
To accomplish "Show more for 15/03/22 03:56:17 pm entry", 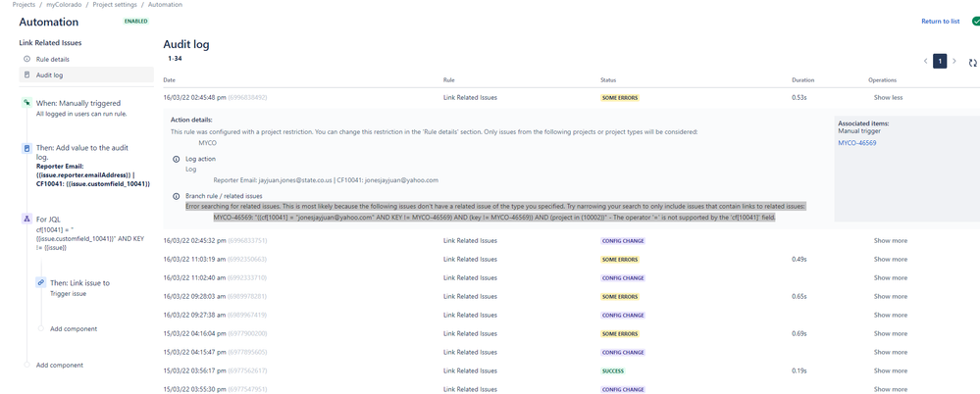I will (x=890, y=370).
